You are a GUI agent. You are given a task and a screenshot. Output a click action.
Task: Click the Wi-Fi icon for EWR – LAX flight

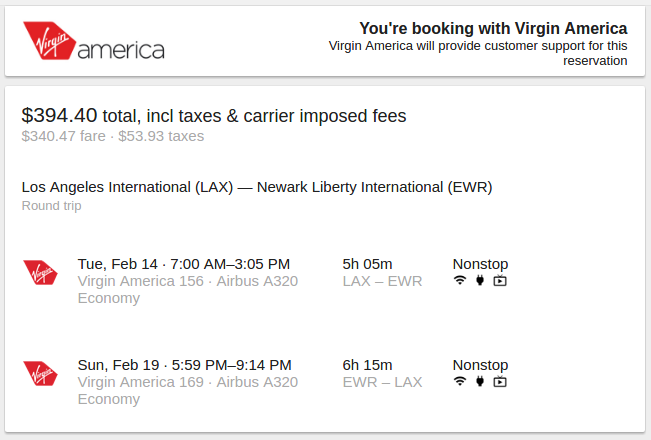pos(460,381)
